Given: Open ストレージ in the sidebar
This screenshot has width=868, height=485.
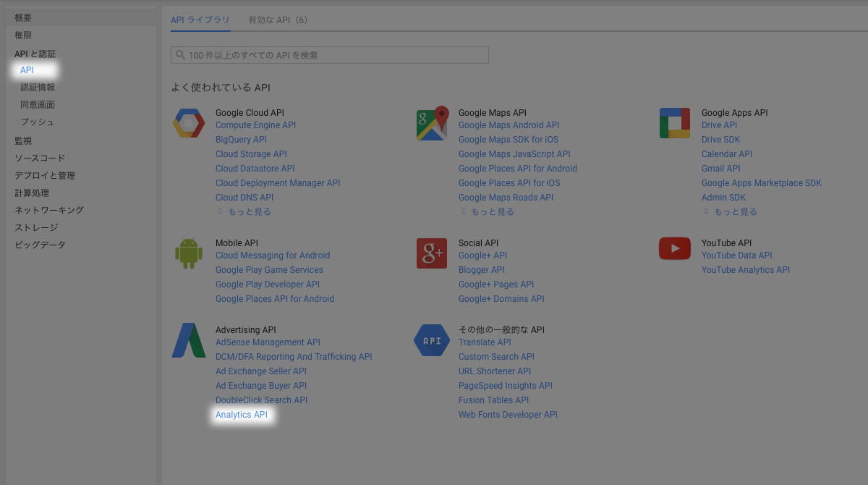Looking at the screenshot, I should (x=36, y=227).
